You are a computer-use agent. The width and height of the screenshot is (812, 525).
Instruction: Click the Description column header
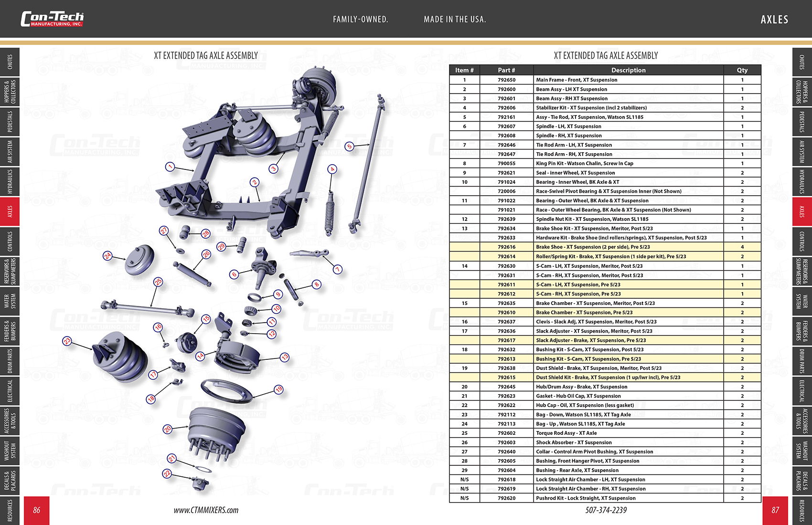pos(629,70)
